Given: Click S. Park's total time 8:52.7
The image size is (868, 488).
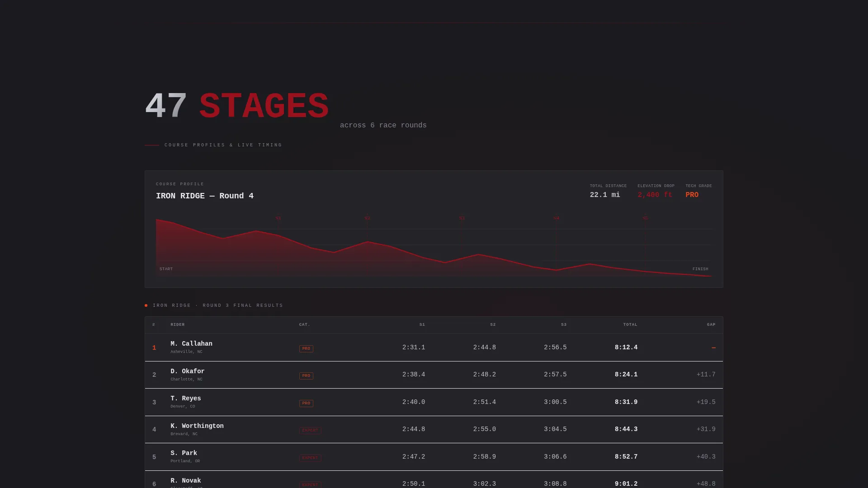Looking at the screenshot, I should [626, 457].
